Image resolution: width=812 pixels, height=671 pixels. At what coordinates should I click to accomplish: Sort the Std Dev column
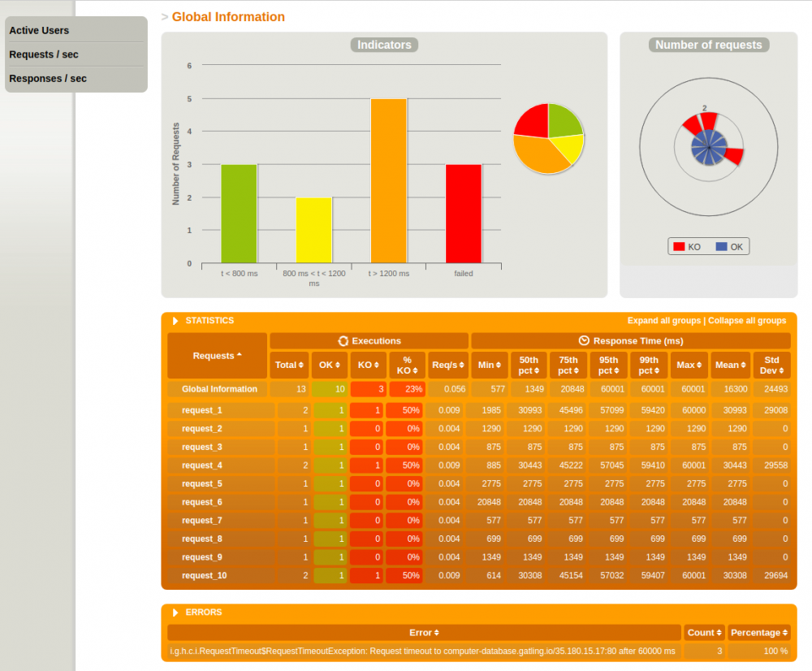[781, 370]
